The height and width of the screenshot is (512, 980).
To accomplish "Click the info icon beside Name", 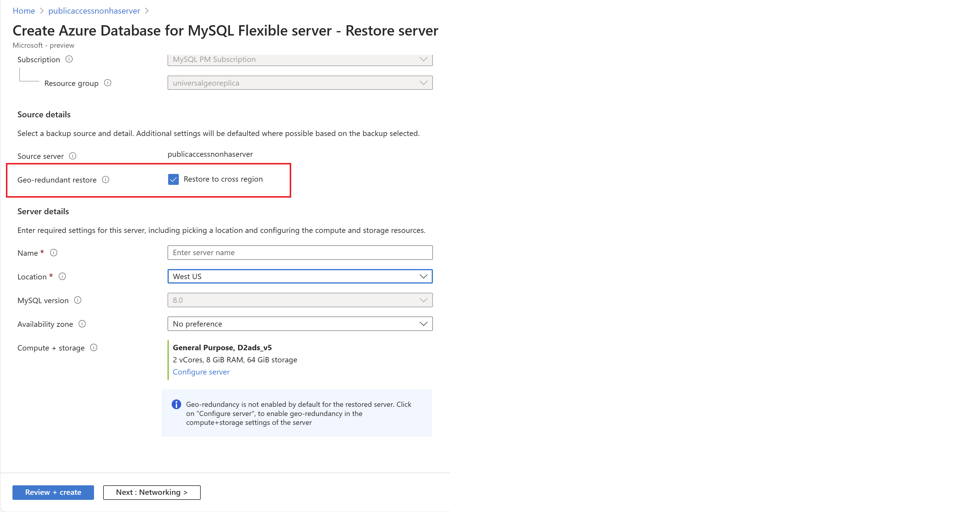I will coord(54,253).
